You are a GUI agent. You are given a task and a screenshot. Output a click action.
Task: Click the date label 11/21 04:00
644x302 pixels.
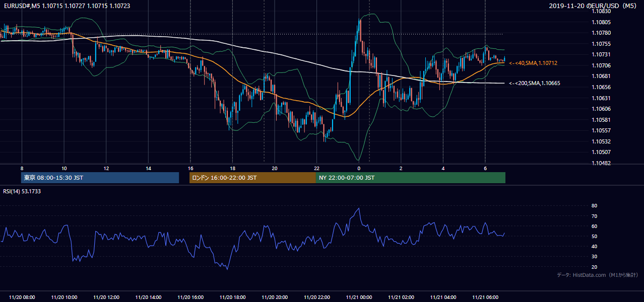tap(443, 297)
